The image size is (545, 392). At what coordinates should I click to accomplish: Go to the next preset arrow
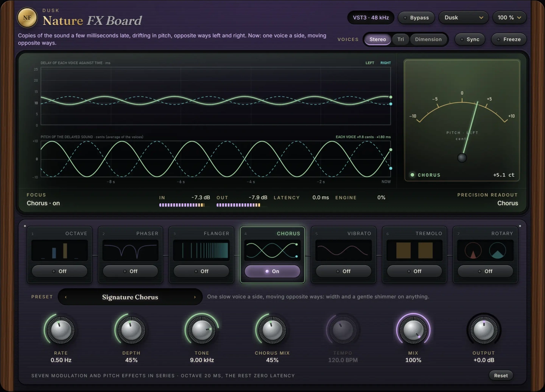(x=195, y=297)
